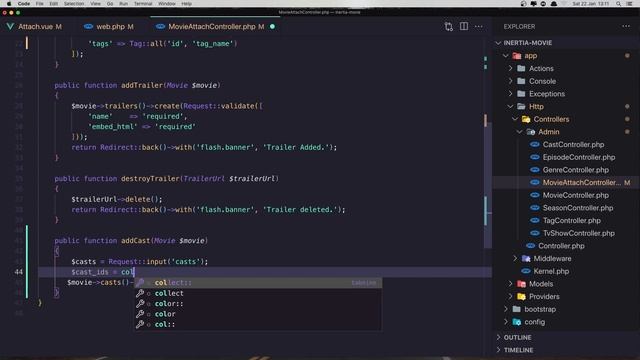Image resolution: width=640 pixels, height=360 pixels.
Task: Collapse the app folder chevron
Action: pyautogui.click(x=506, y=56)
